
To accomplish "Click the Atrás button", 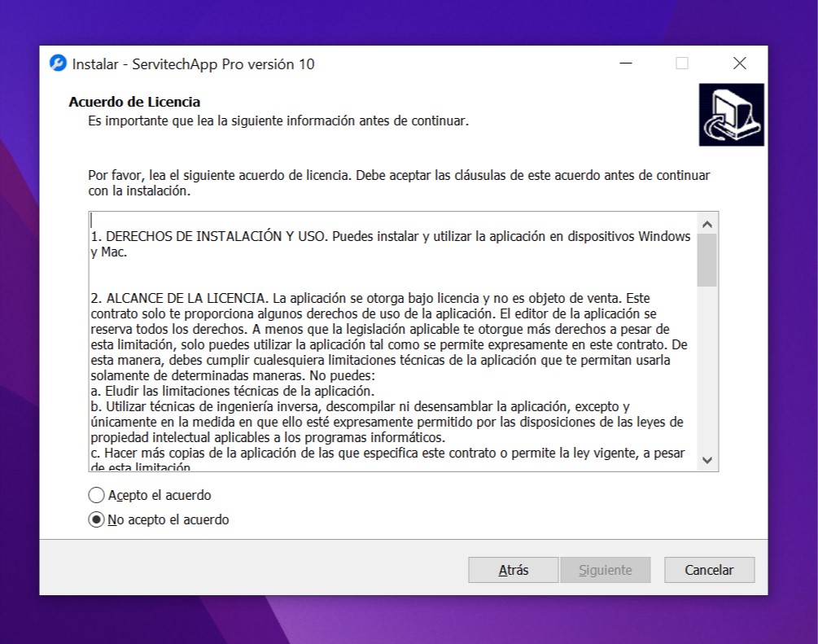I will pos(514,570).
